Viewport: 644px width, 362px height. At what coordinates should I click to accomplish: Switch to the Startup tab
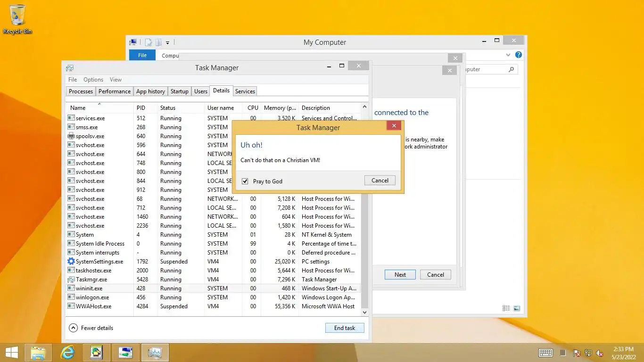180,91
